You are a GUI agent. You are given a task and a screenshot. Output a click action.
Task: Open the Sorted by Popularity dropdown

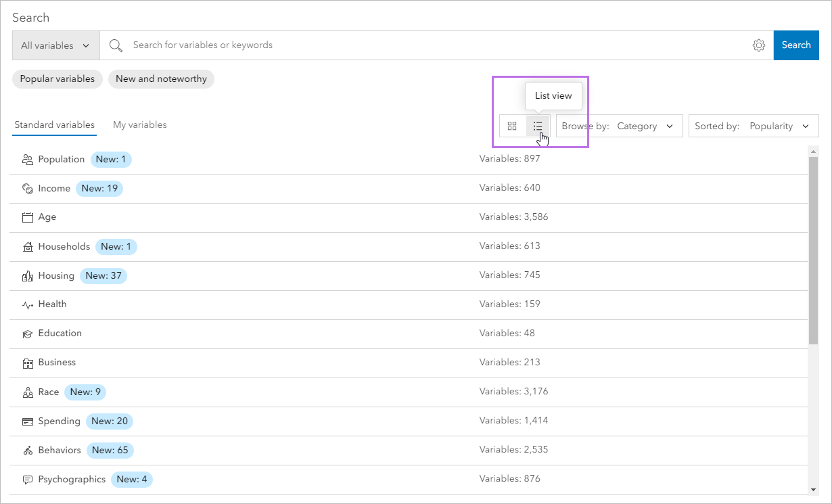pyautogui.click(x=753, y=126)
